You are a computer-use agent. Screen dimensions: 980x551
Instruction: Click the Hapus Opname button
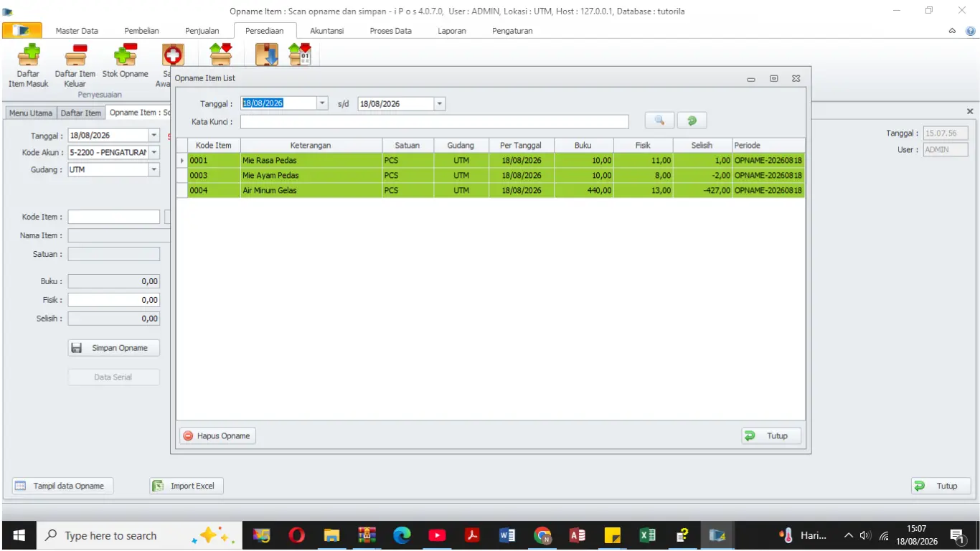tap(217, 435)
